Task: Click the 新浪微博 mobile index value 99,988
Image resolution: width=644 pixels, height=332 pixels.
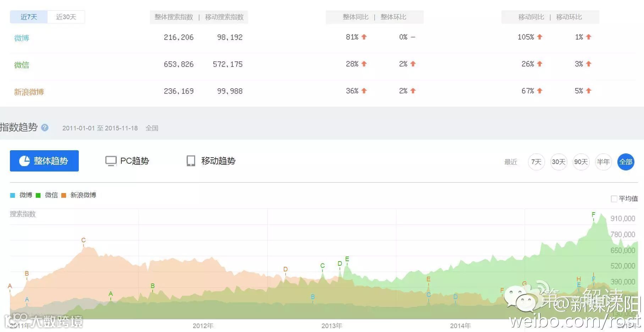Action: (x=230, y=91)
